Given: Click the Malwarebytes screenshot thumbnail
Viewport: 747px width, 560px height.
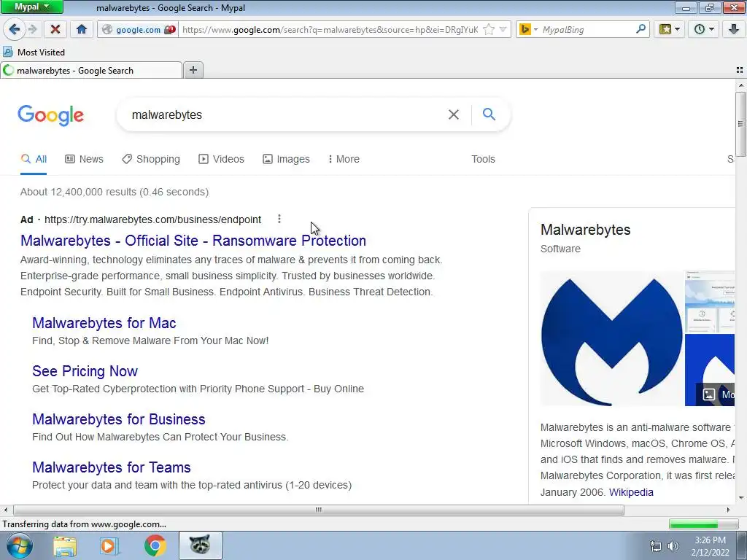Looking at the screenshot, I should [x=709, y=301].
